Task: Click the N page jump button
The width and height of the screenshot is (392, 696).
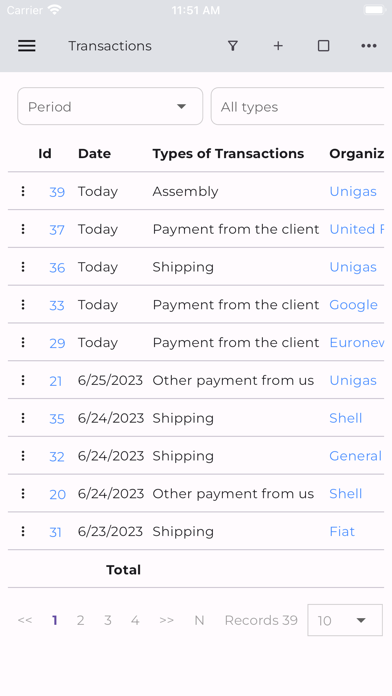Action: coord(199,620)
